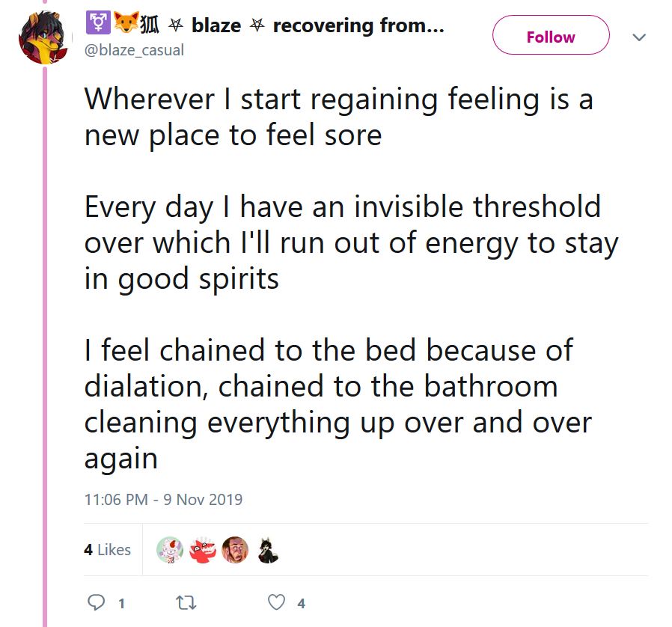Click the tweet text about regaining feeling
The image size is (672, 627).
(x=338, y=117)
